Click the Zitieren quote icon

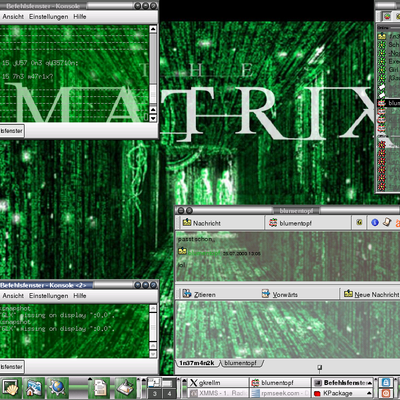click(x=187, y=294)
